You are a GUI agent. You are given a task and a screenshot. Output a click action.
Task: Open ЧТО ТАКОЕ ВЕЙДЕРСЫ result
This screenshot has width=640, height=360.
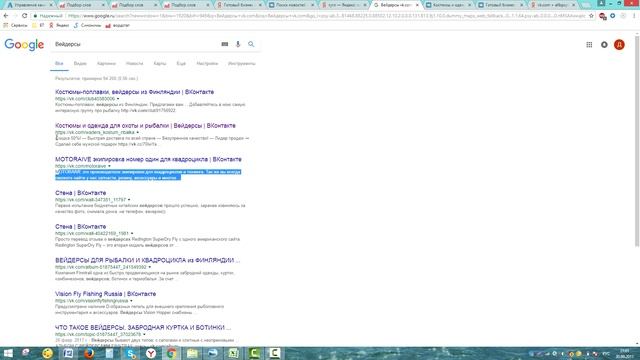(x=143, y=327)
